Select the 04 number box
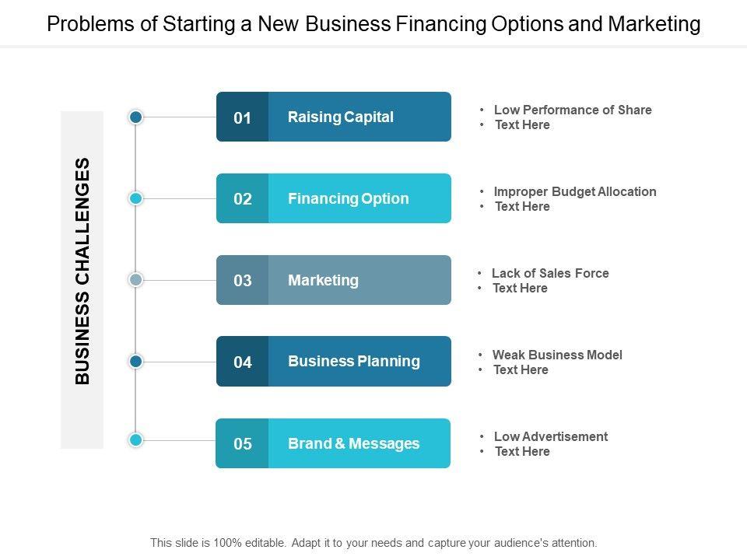This screenshot has width=747, height=560. (x=243, y=362)
